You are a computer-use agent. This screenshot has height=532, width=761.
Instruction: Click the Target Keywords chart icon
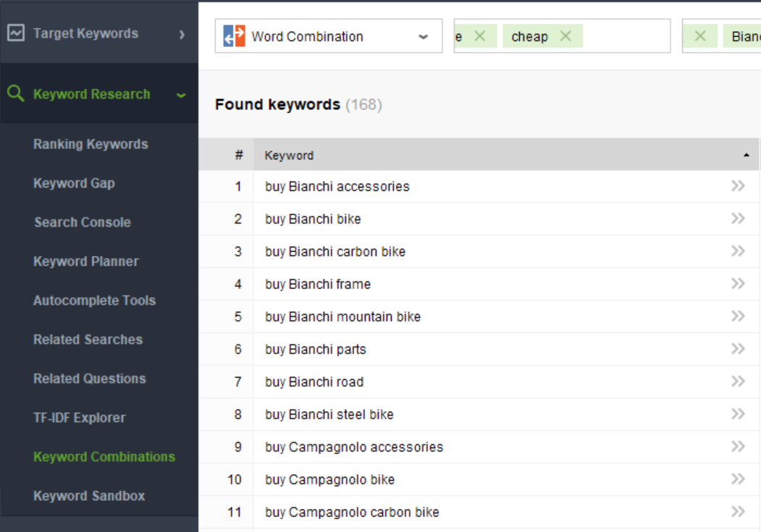point(15,33)
